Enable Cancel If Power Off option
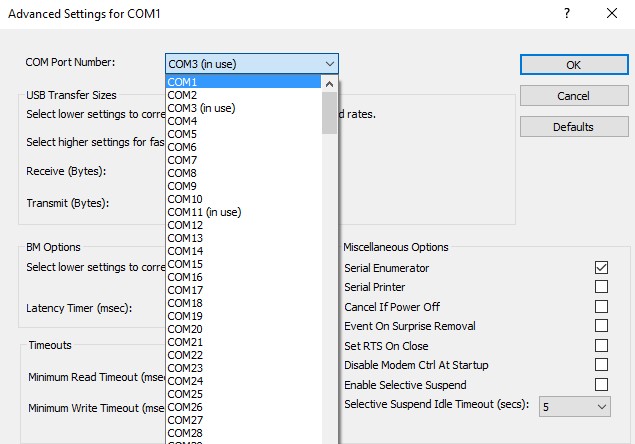The height and width of the screenshot is (444, 635). click(601, 307)
